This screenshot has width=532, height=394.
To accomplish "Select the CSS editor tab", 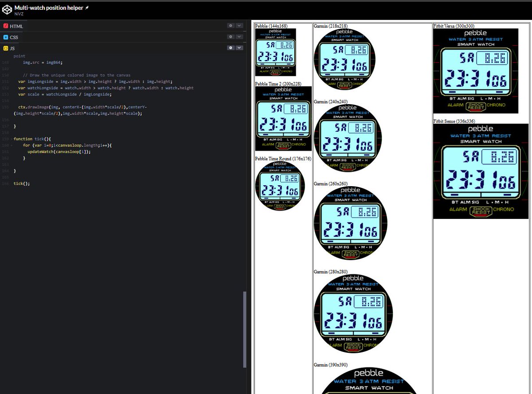I will [x=11, y=37].
